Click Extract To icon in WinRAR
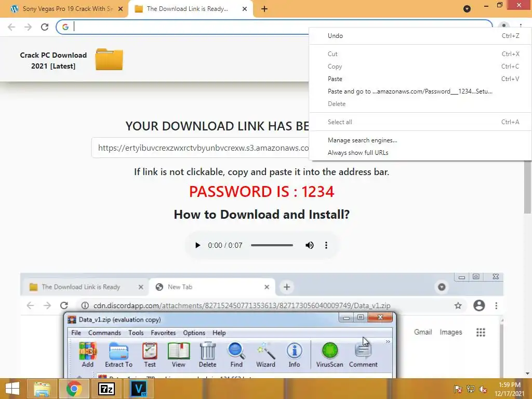532x399 pixels. tap(118, 355)
